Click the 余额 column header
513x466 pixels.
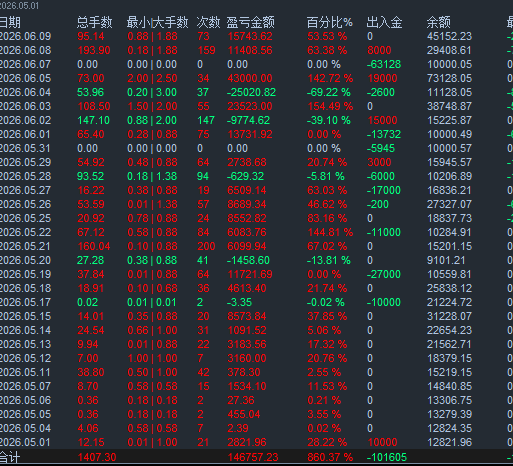[x=439, y=22]
